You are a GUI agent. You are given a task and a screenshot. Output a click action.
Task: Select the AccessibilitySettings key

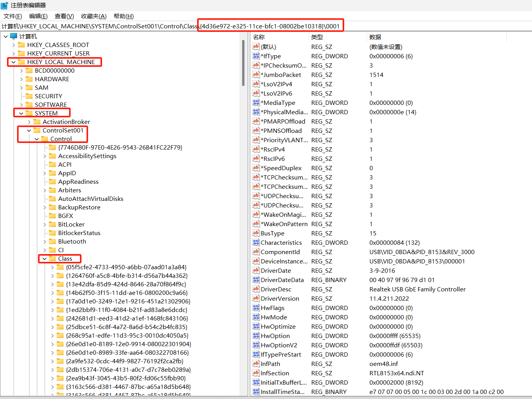coord(87,156)
